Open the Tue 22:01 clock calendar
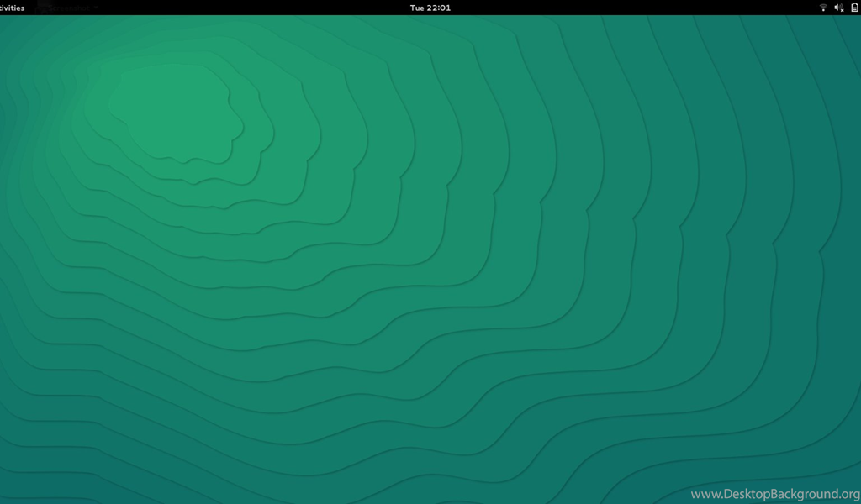The width and height of the screenshot is (861, 504). (430, 8)
